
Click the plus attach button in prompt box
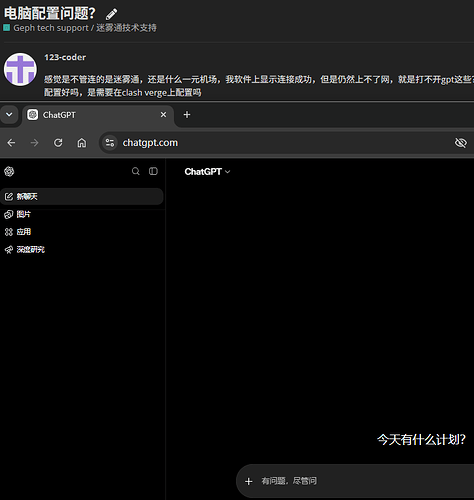[x=249, y=481]
